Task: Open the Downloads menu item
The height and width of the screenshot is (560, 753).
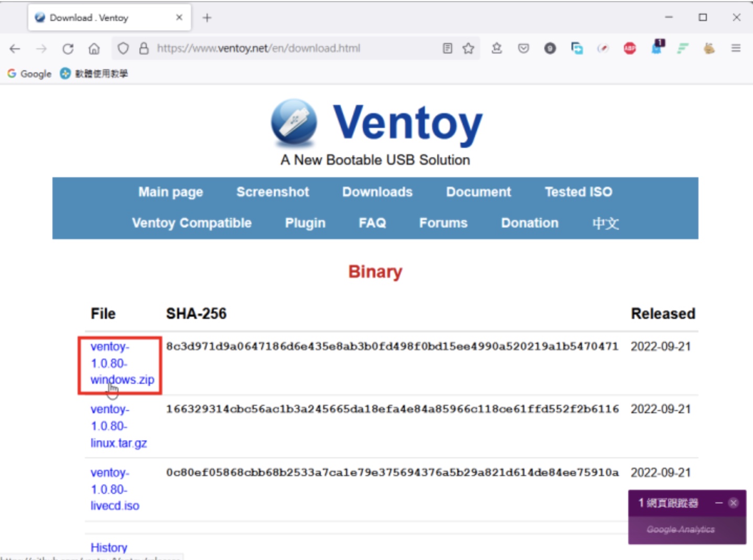Action: point(378,192)
